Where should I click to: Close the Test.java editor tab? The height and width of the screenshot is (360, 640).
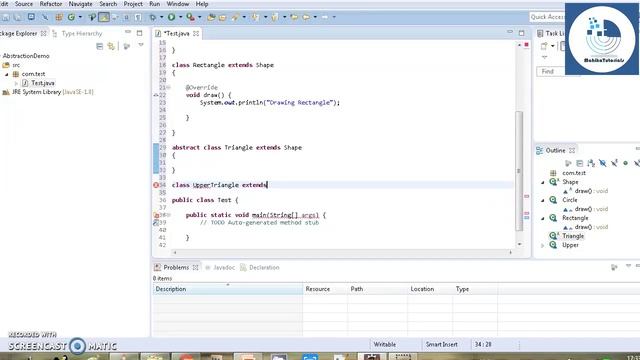pos(196,33)
